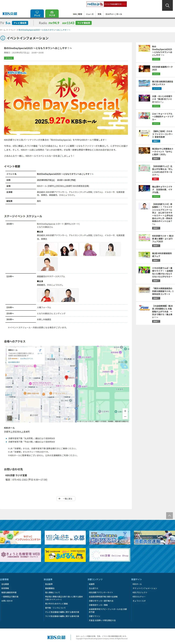Go to ホーム in the breadcrumb
The width and height of the screenshot is (175, 644).
3,30
